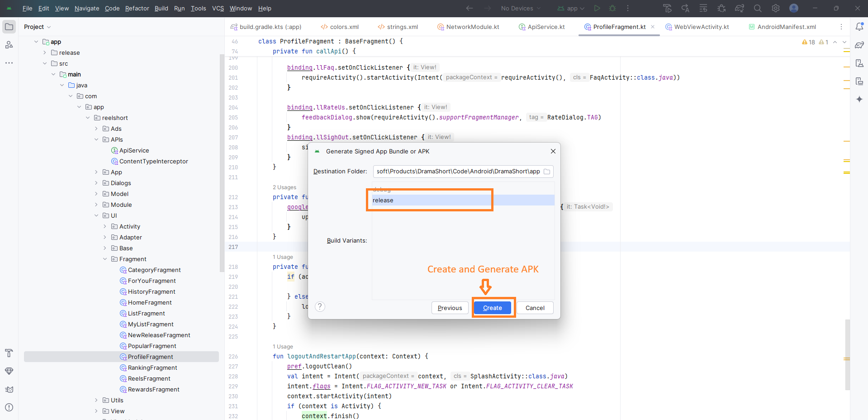868x420 pixels.
Task: Open the No Devices dropdown
Action: [521, 8]
